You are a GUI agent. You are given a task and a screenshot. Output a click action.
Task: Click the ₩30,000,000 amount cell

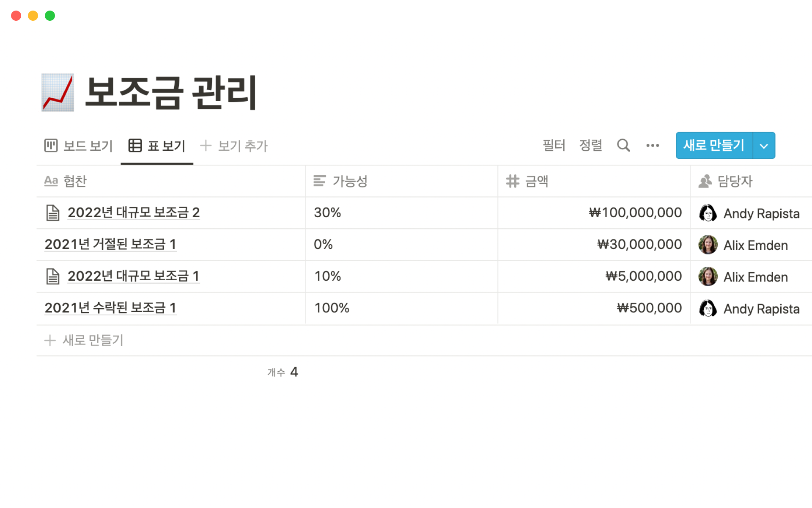pyautogui.click(x=639, y=244)
